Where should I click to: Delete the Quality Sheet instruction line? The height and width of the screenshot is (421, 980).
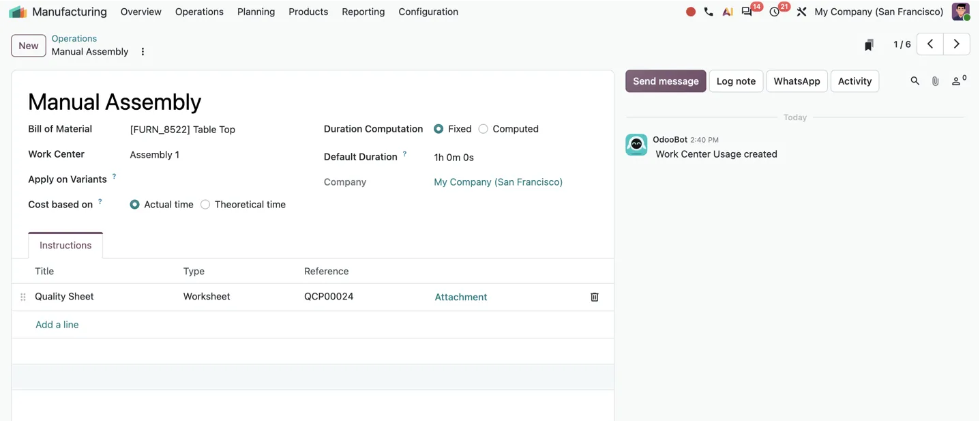tap(594, 297)
